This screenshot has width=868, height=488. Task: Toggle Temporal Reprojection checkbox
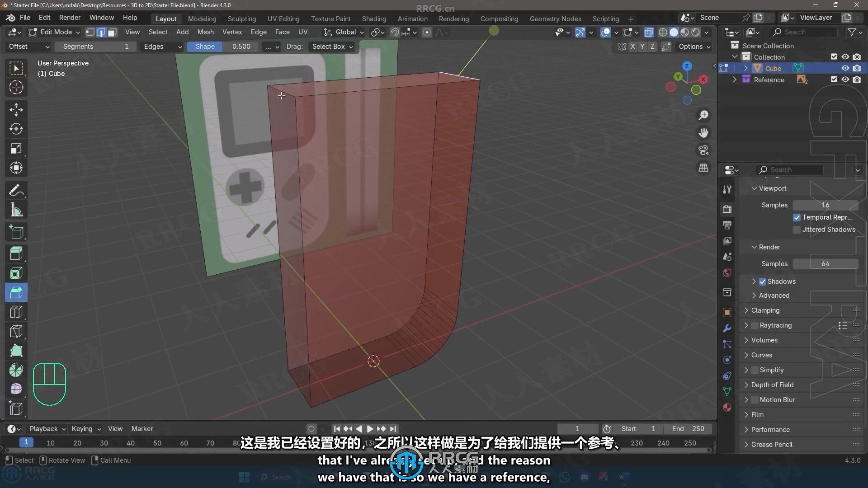click(797, 217)
